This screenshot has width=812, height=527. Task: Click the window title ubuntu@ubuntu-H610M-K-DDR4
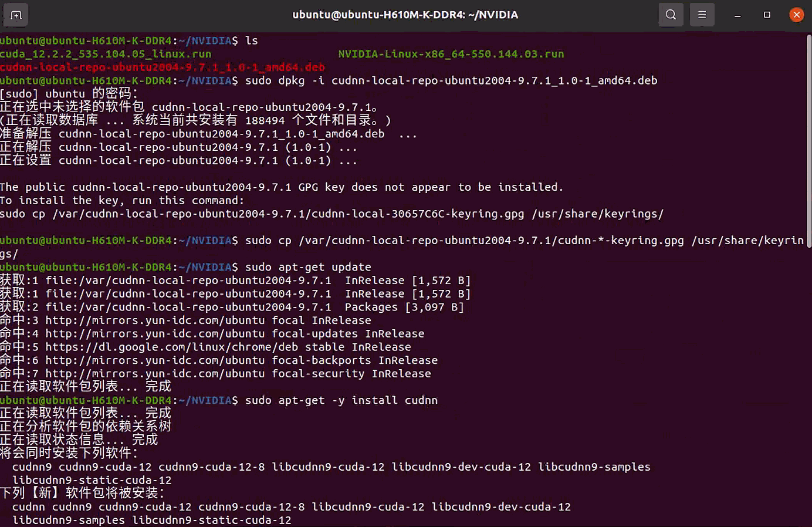405,15
